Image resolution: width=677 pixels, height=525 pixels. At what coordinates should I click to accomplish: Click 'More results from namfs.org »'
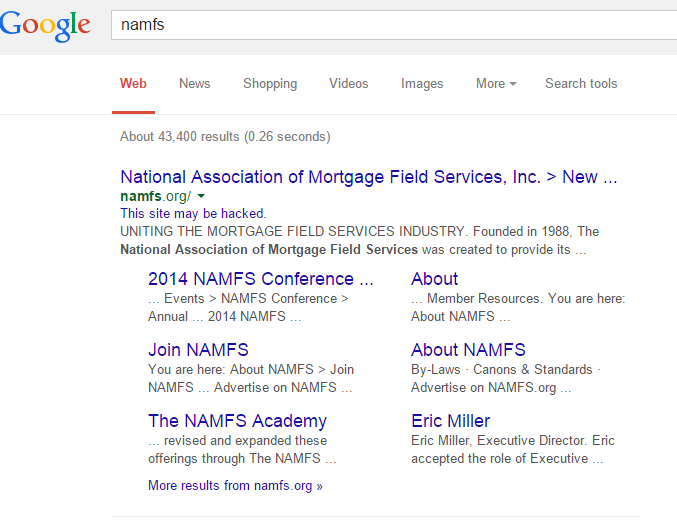point(235,486)
